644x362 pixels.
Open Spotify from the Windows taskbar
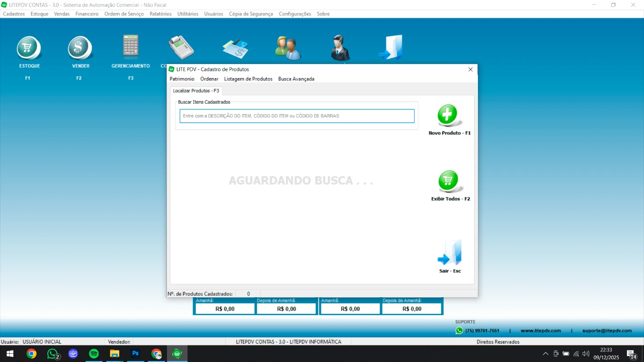(x=94, y=354)
